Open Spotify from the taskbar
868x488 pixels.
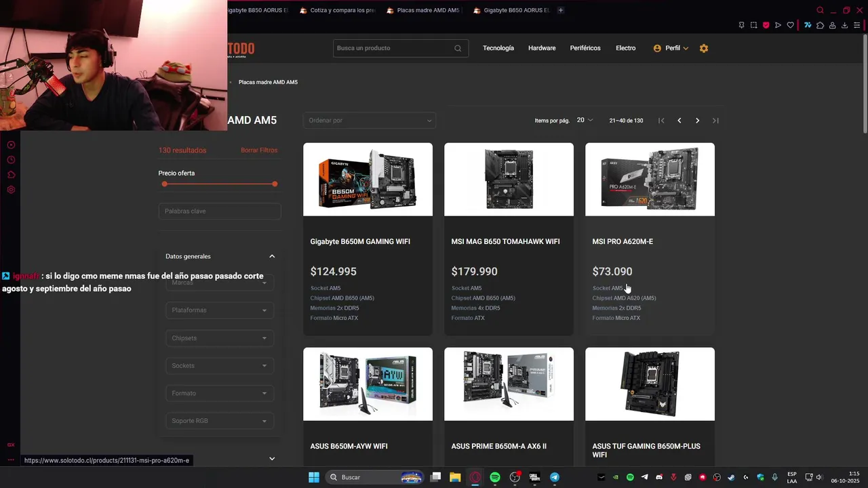[495, 477]
